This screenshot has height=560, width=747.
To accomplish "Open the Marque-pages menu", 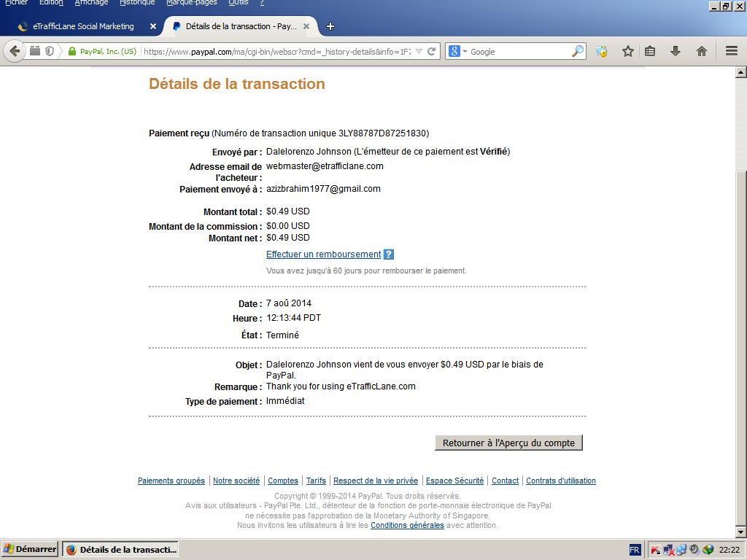I will click(192, 2).
